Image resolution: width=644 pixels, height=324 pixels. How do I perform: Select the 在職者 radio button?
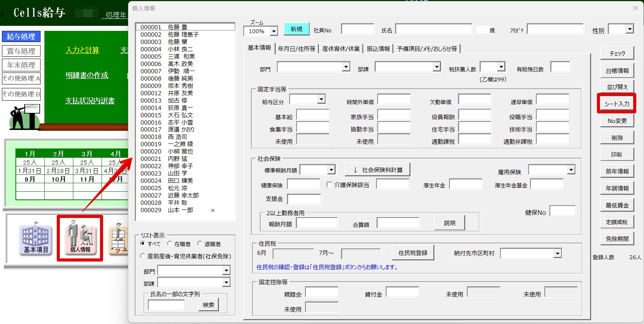(x=169, y=243)
